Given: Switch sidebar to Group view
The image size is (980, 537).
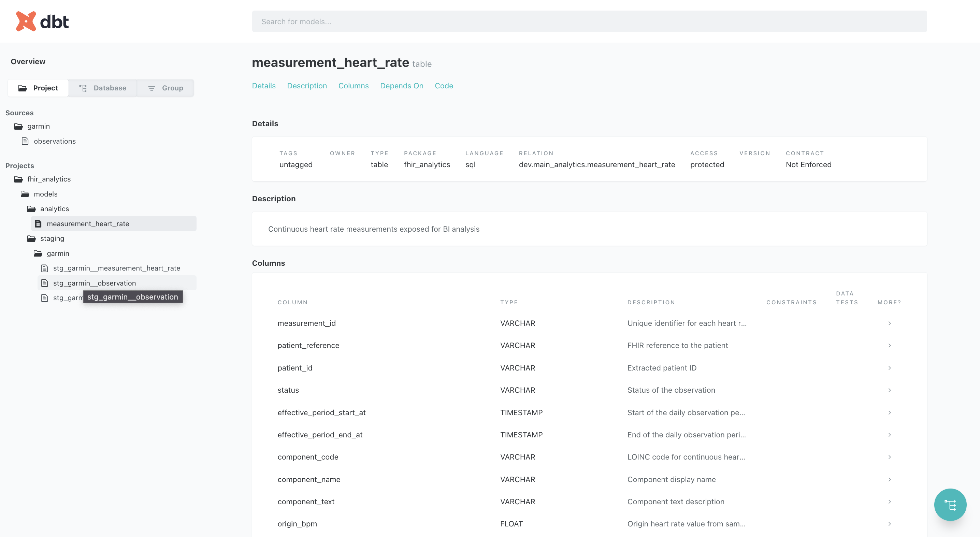Looking at the screenshot, I should tap(165, 88).
